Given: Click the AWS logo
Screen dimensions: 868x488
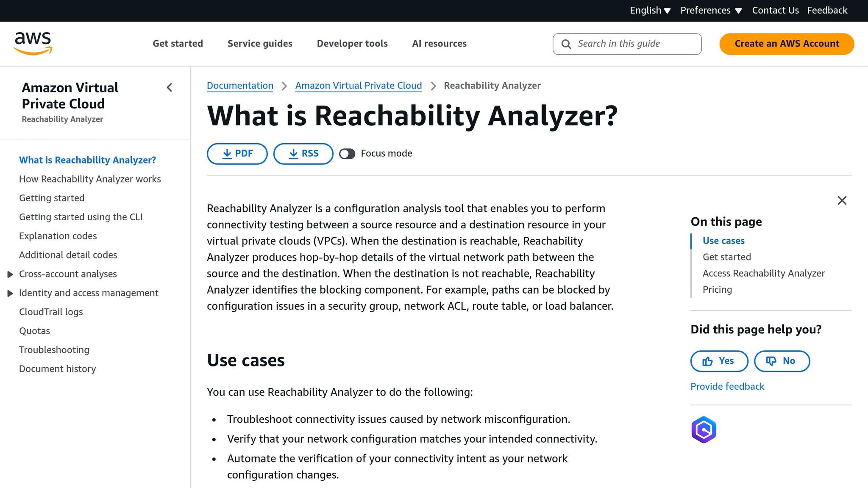Looking at the screenshot, I should [33, 42].
